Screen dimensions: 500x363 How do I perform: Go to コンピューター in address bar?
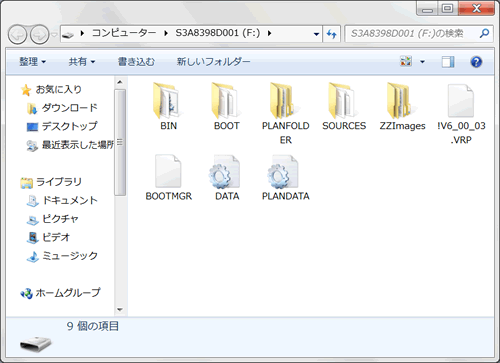(x=124, y=33)
